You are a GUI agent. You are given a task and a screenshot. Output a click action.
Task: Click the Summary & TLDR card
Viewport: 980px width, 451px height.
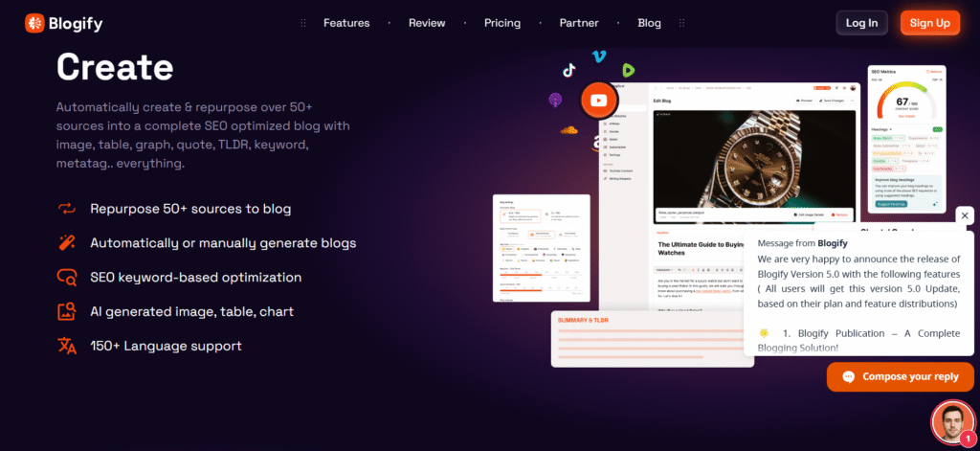coord(653,339)
